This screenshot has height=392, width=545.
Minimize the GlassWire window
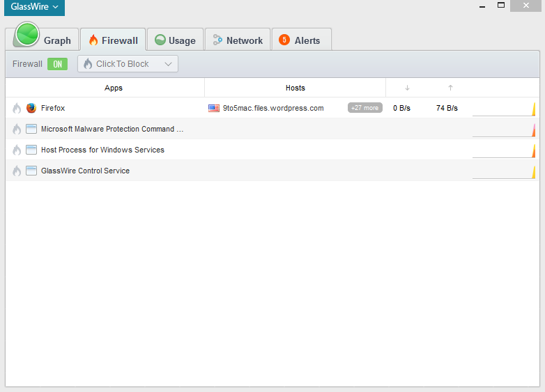(482, 6)
